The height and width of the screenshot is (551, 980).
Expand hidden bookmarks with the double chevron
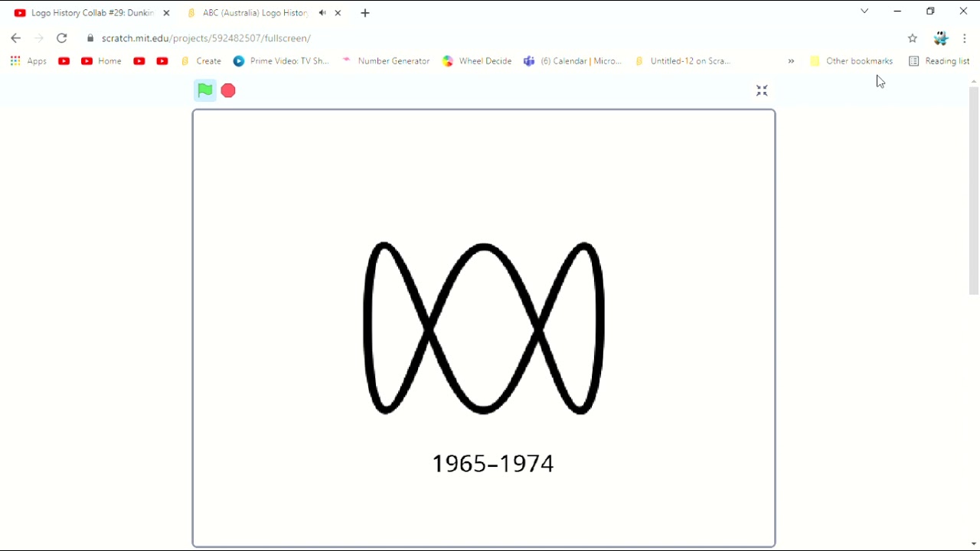click(x=791, y=61)
